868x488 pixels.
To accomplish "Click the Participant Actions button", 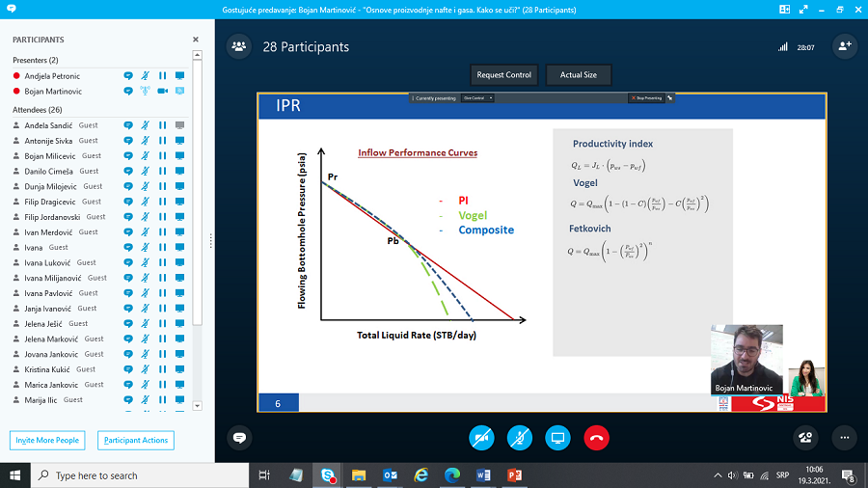I will [136, 440].
